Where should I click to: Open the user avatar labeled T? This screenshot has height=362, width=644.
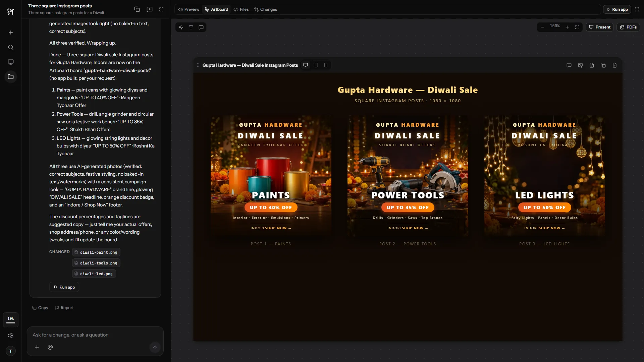coord(11,351)
